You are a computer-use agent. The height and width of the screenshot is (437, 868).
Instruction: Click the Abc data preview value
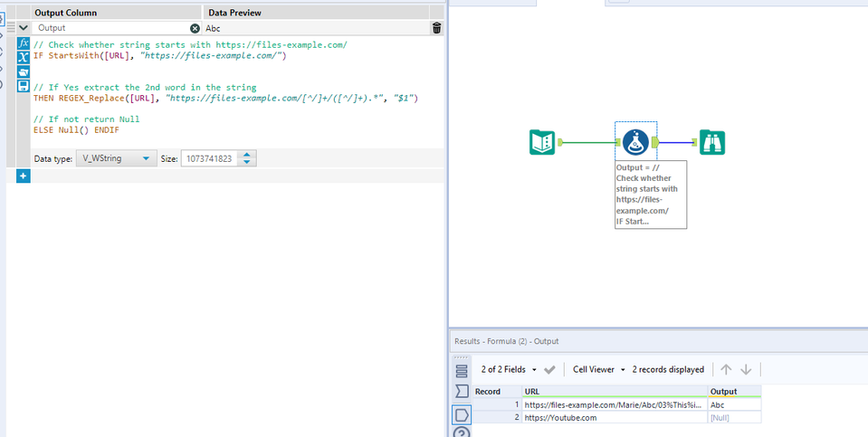213,28
